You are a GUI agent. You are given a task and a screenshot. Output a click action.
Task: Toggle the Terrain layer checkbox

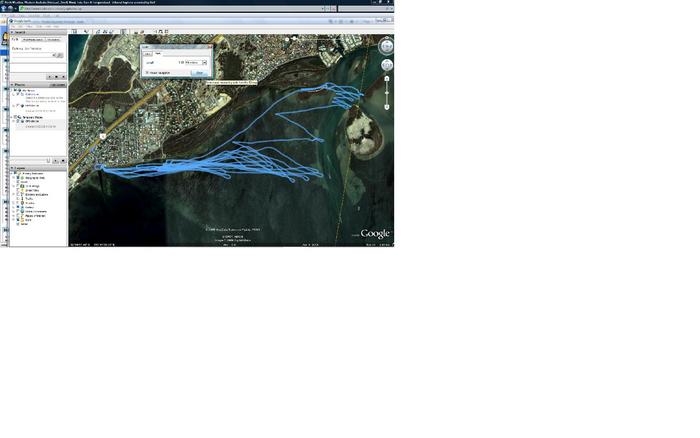tap(18, 224)
